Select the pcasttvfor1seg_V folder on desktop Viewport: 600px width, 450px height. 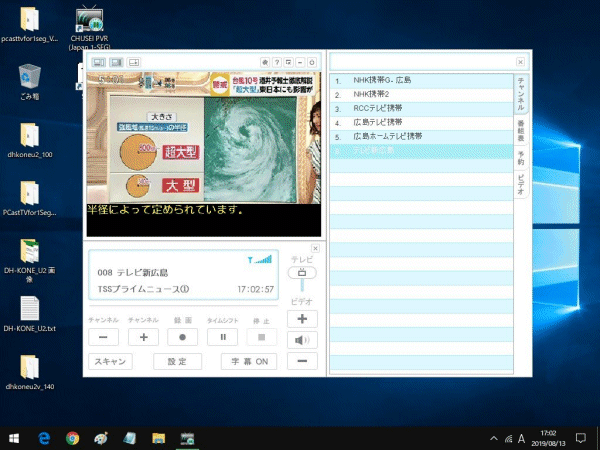tap(30, 24)
